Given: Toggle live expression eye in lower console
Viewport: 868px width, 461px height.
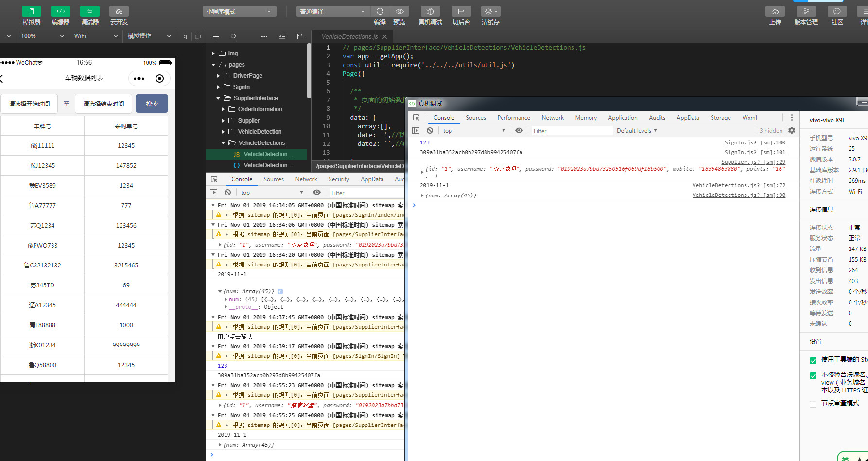Looking at the screenshot, I should (x=317, y=193).
